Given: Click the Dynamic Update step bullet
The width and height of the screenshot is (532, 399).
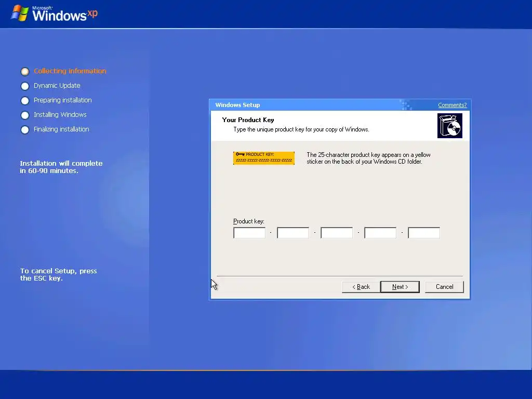Looking at the screenshot, I should 25,86.
